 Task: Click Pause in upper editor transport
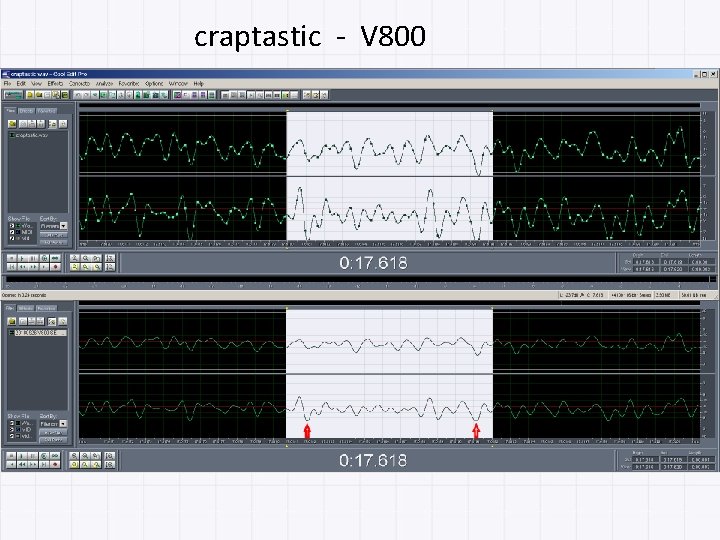[34, 258]
